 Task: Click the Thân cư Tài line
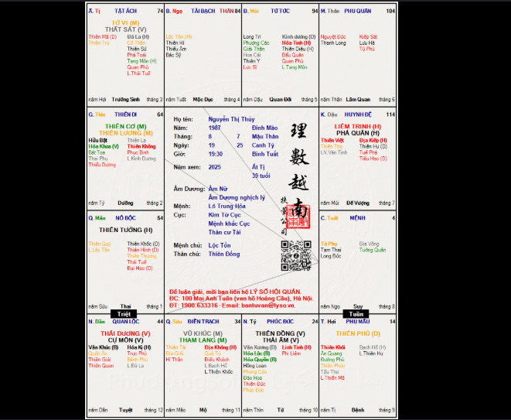click(x=224, y=232)
